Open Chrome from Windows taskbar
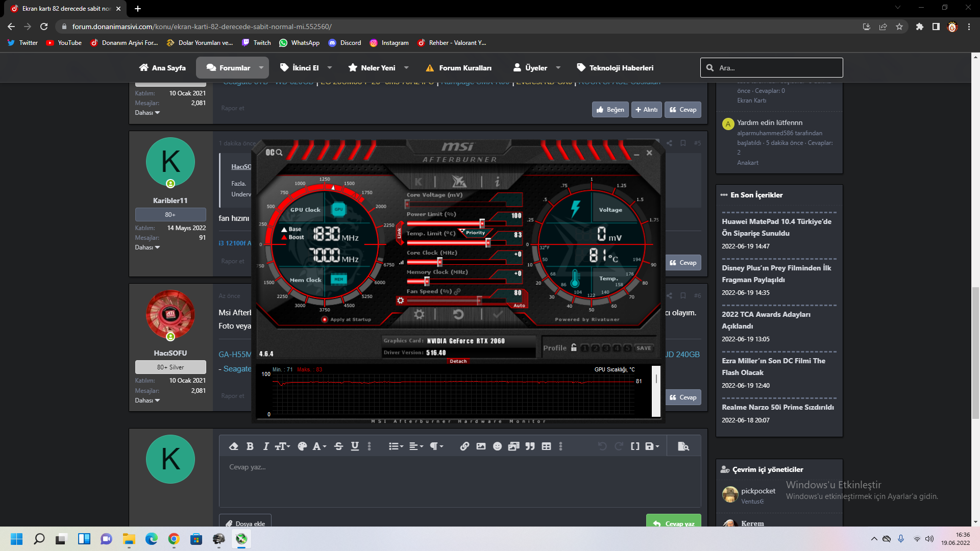 174,539
